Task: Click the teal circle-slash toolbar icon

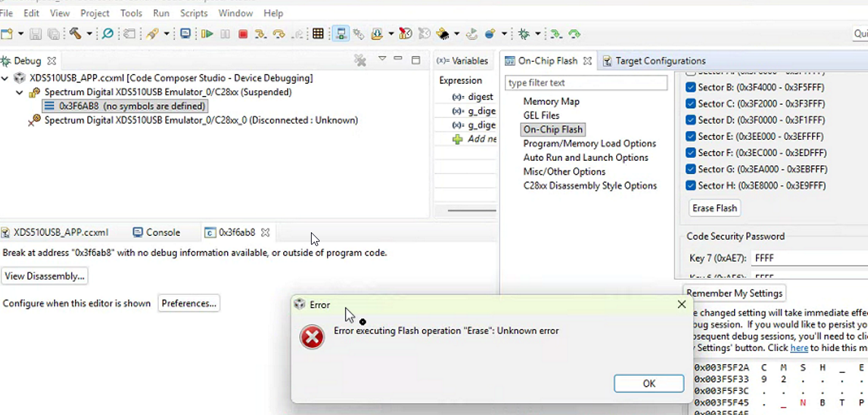Action: tap(108, 34)
